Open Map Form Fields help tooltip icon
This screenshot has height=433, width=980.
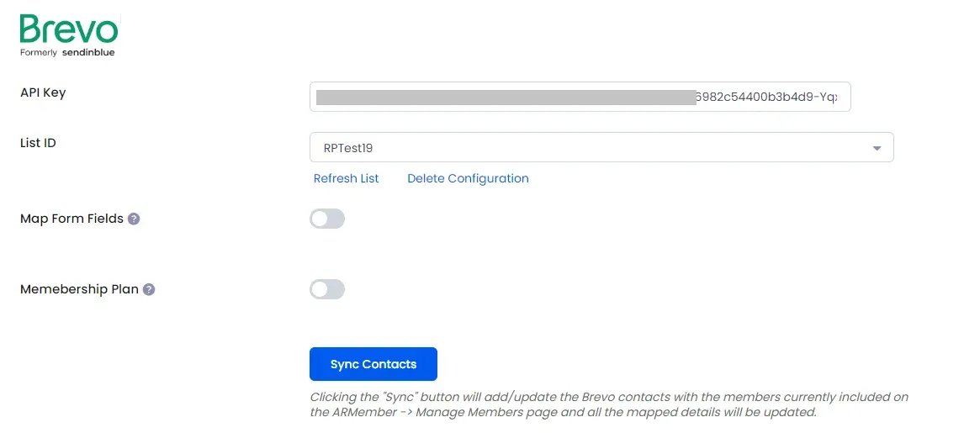[134, 219]
